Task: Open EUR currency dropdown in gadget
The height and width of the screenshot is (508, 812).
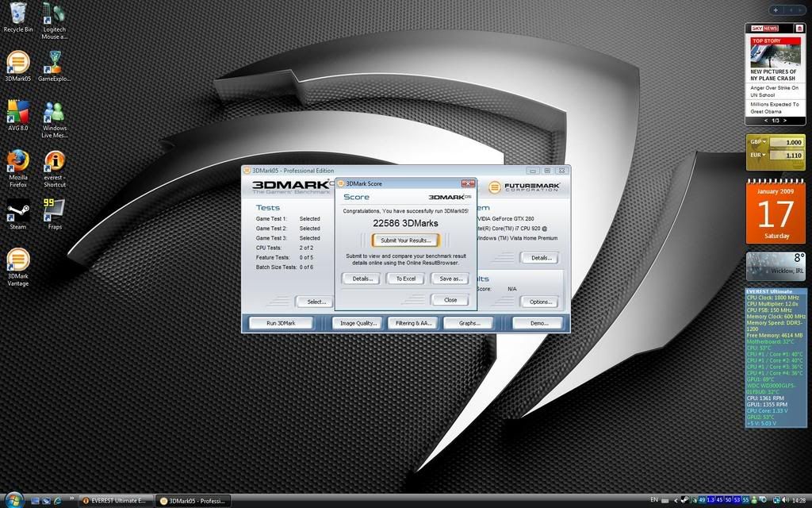Action: [758, 155]
